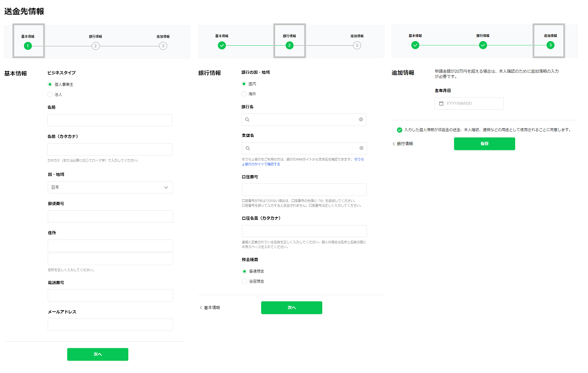Open the ゆうちょ銀行のサイトで確認する link
The width and height of the screenshot is (588, 373).
coord(260,164)
